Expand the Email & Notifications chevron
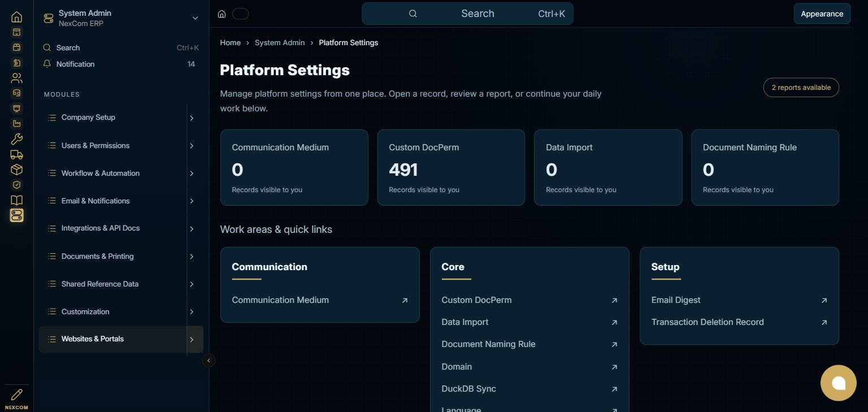The image size is (868, 412). [192, 201]
